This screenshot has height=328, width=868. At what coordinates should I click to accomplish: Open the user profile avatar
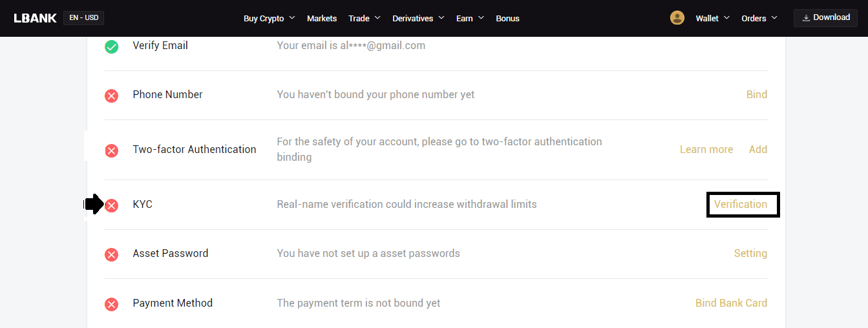pos(677,18)
